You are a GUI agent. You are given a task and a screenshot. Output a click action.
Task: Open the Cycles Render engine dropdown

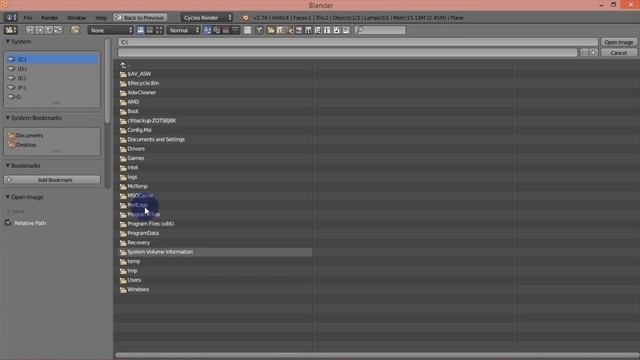tap(207, 18)
